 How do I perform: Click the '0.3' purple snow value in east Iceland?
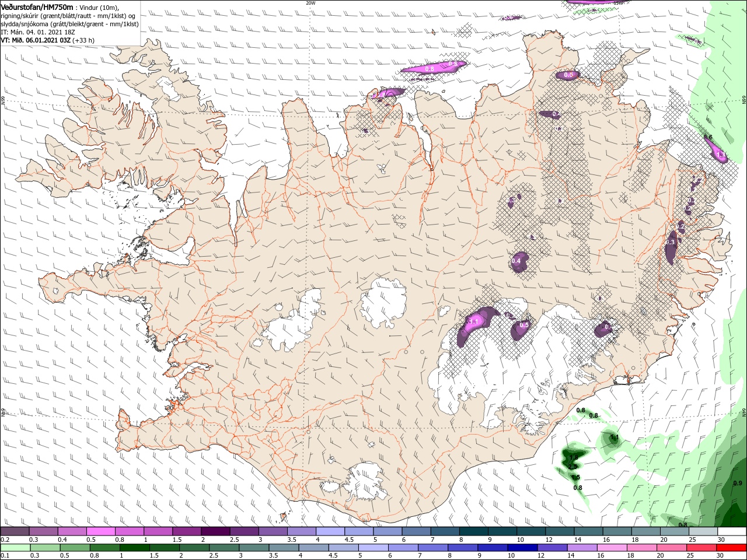pyautogui.click(x=670, y=242)
